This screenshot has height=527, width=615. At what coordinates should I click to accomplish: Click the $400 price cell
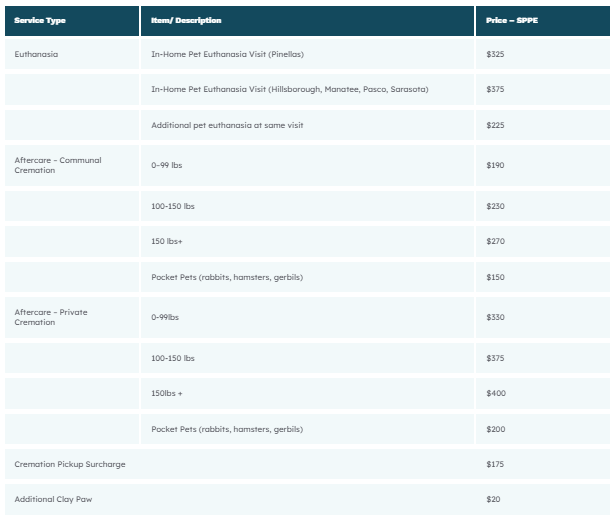pos(495,393)
